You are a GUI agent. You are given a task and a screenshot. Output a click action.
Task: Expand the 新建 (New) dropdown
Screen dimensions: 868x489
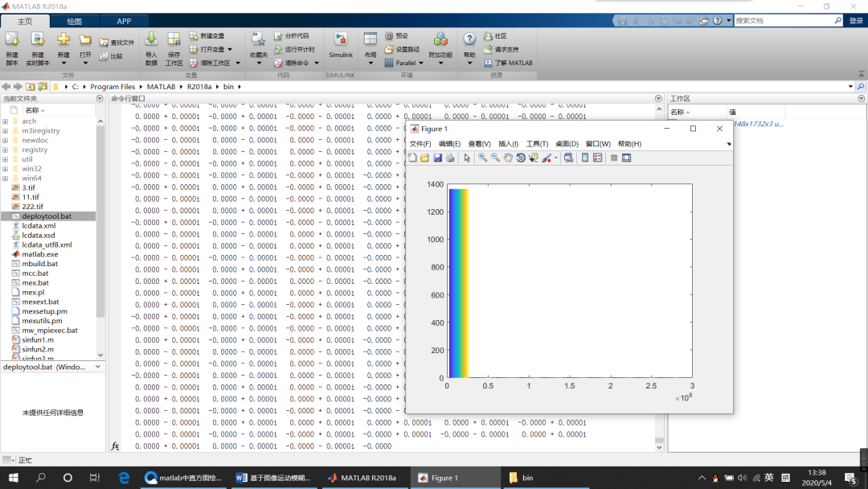click(63, 63)
